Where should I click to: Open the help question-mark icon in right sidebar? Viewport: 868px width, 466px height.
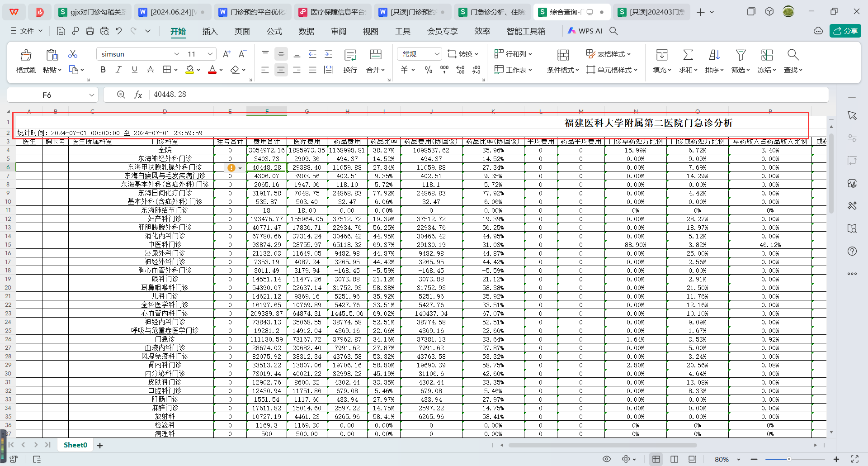(x=852, y=251)
